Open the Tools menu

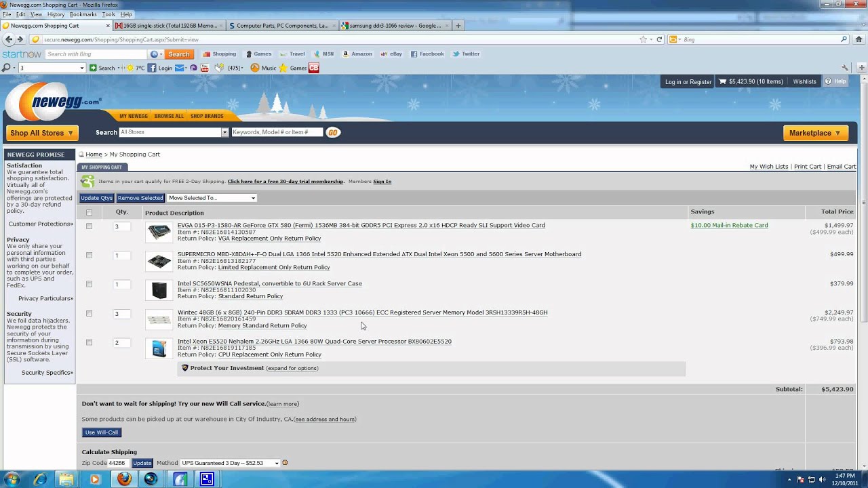pos(108,14)
